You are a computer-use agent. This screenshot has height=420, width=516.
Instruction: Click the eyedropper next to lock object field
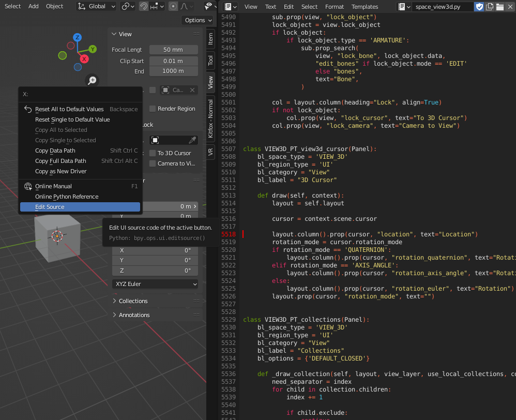tap(192, 140)
